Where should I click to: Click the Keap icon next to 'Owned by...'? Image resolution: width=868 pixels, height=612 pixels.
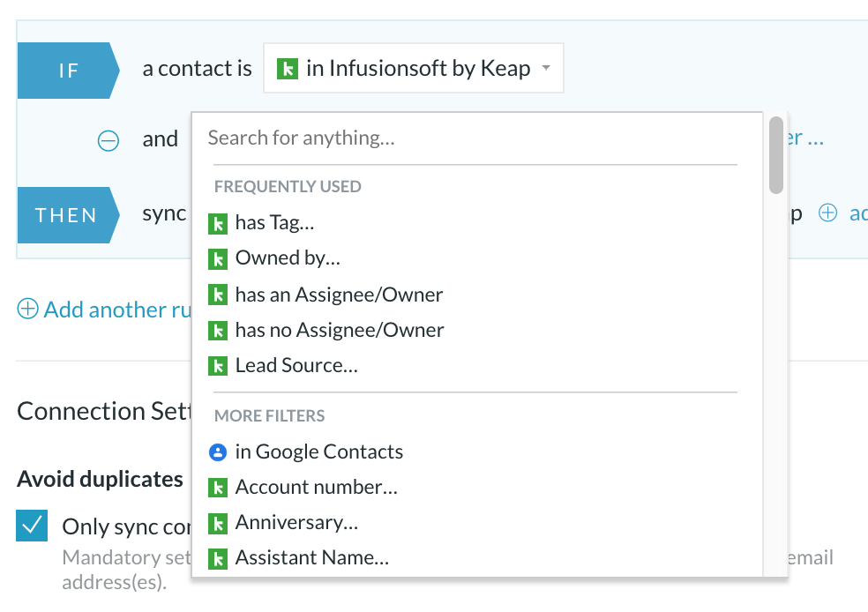tap(218, 259)
